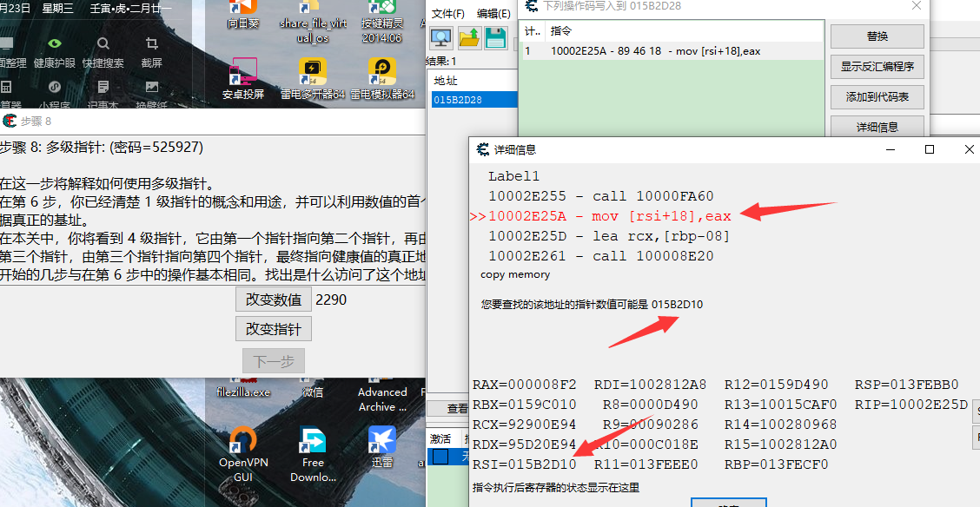Click the 健康护眼 eye icon in desktop widget
980x507 pixels.
coord(55,43)
